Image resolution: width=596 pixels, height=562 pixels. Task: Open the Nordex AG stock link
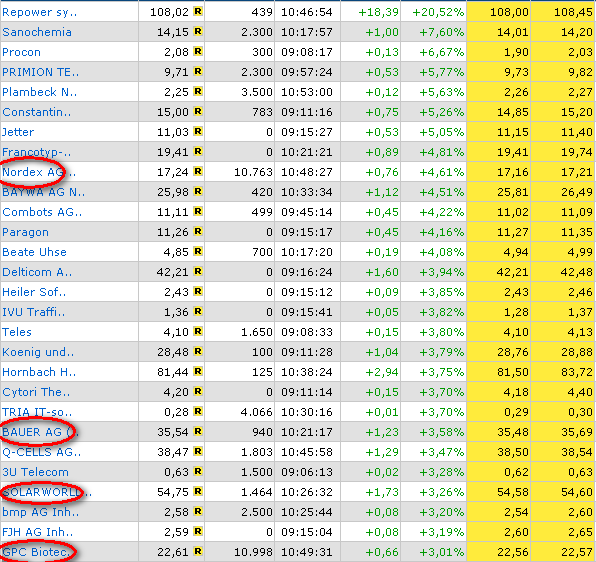pos(33,172)
